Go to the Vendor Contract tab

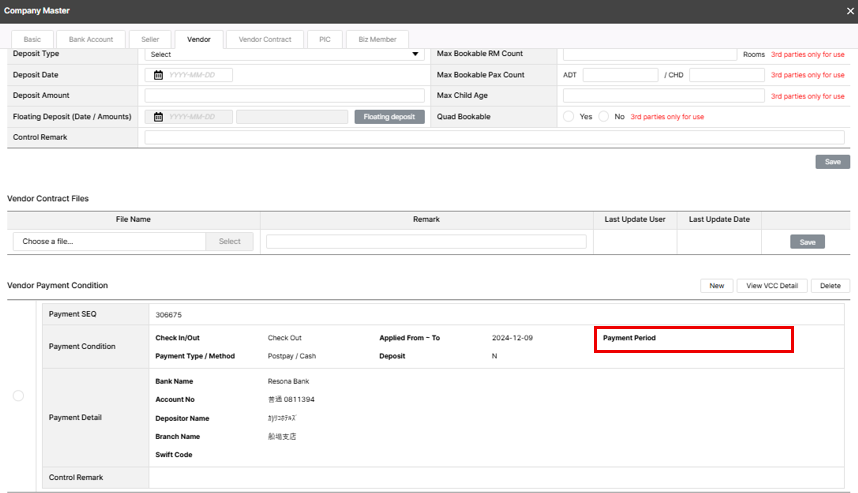coord(265,39)
